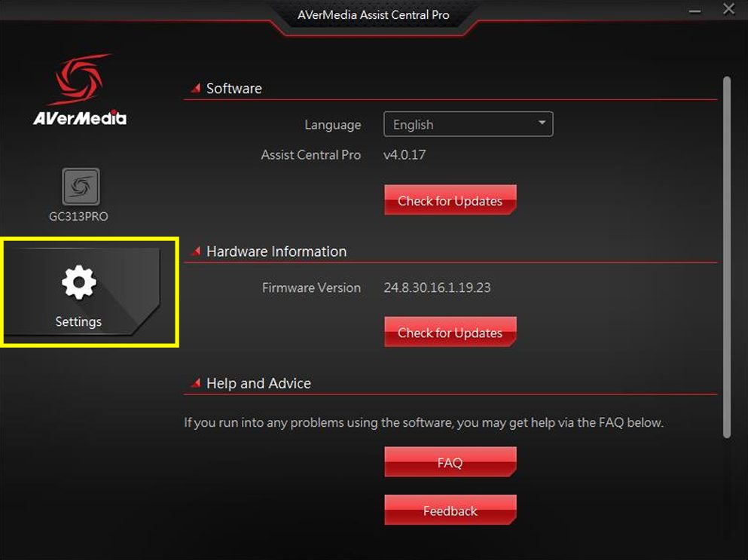Image resolution: width=748 pixels, height=560 pixels.
Task: Check for Updates under Software section
Action: 450,200
